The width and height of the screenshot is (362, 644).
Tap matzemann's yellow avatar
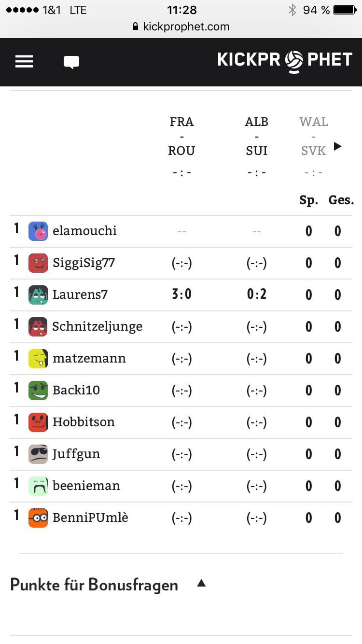38,359
